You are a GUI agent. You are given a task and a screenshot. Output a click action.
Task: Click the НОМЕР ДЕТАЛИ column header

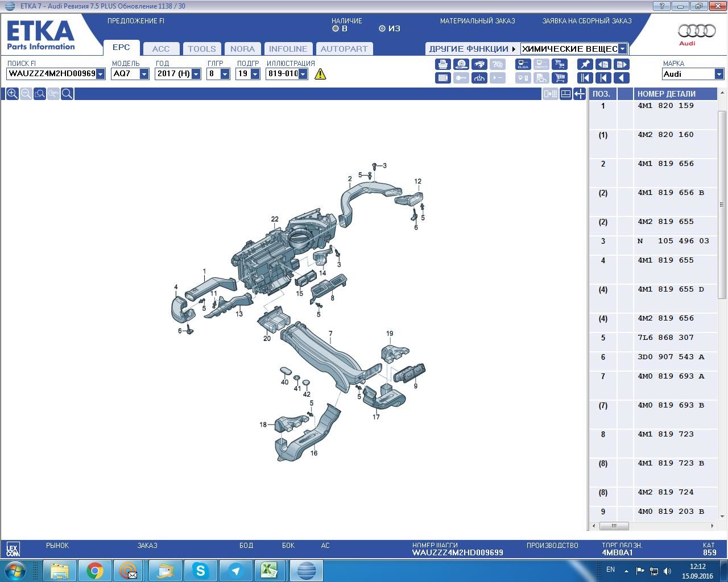[675, 94]
